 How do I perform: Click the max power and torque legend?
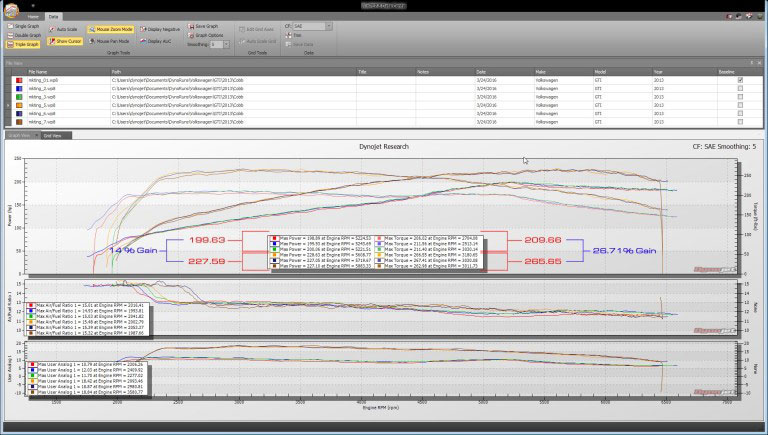point(376,252)
